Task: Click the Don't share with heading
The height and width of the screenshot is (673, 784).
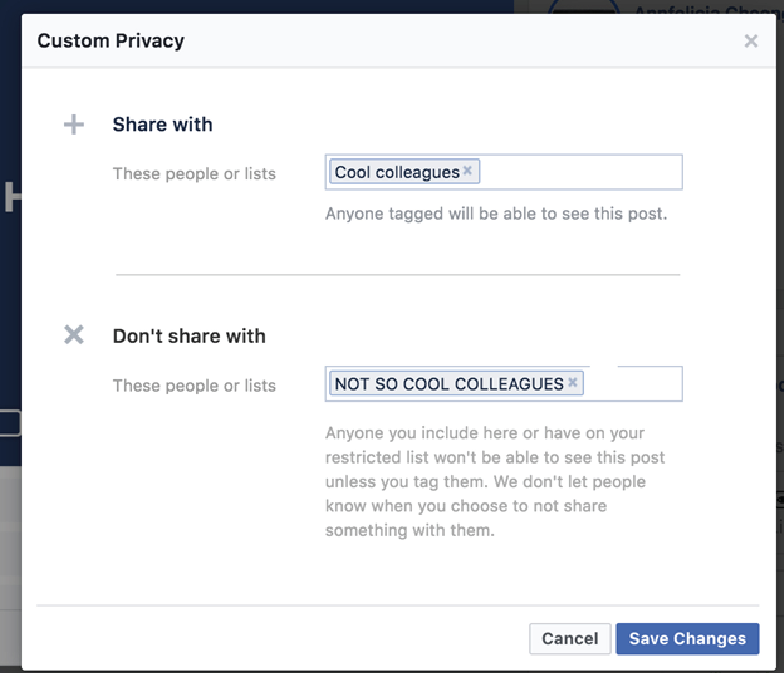Action: [x=189, y=336]
